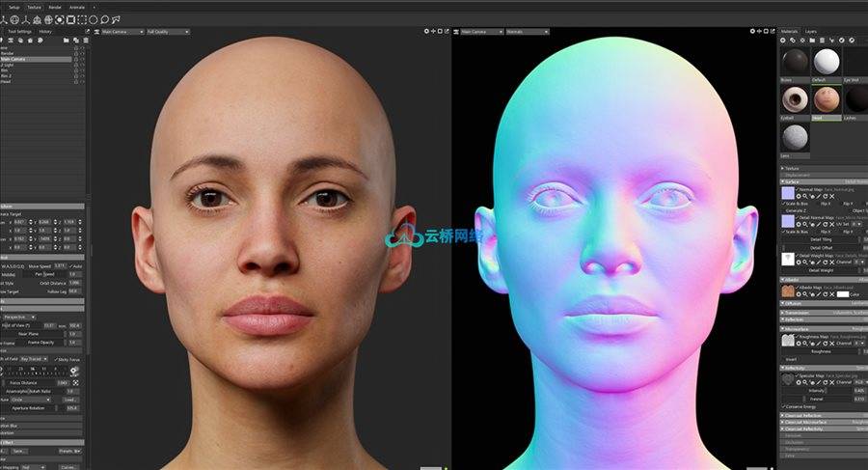Click the Roughness Map texture thumbnail

787,340
